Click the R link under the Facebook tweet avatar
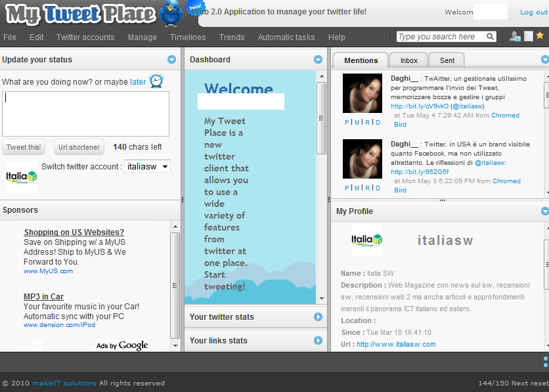549x392 pixels. [367, 188]
